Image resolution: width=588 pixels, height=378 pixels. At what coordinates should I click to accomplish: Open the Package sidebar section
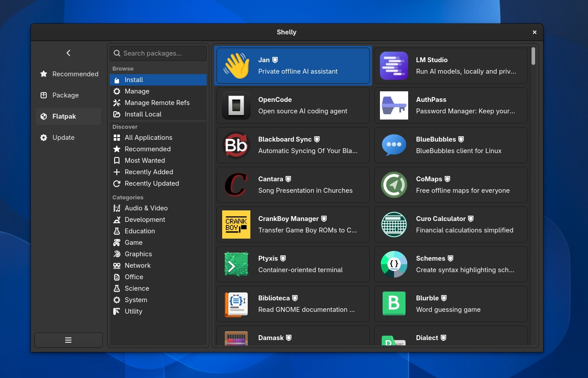(x=68, y=95)
